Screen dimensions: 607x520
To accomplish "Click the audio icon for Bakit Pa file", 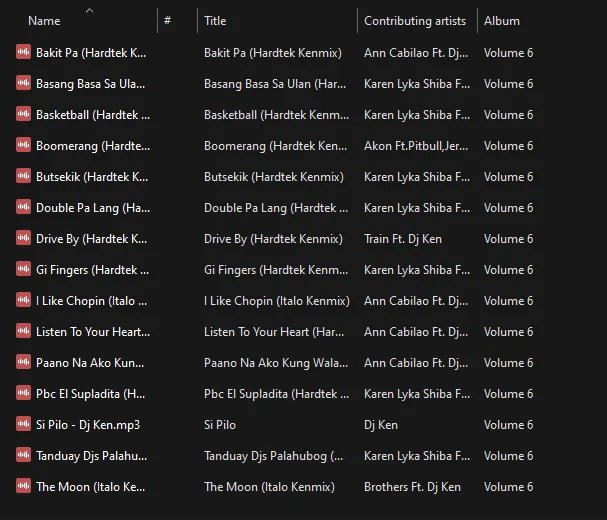I will point(24,52).
